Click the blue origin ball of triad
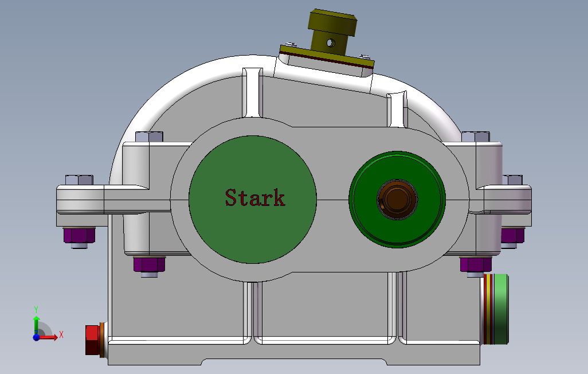The height and width of the screenshot is (374, 588). 36,337
